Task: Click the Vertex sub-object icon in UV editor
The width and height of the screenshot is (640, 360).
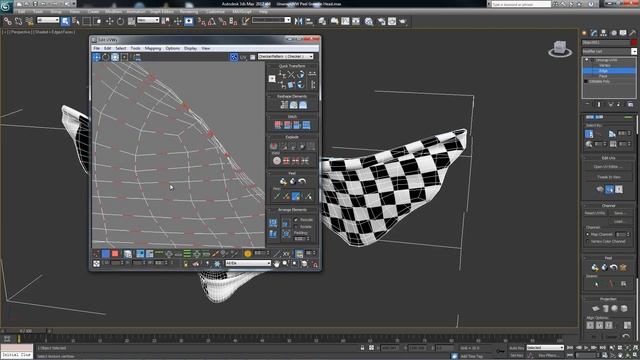Action: point(96,254)
